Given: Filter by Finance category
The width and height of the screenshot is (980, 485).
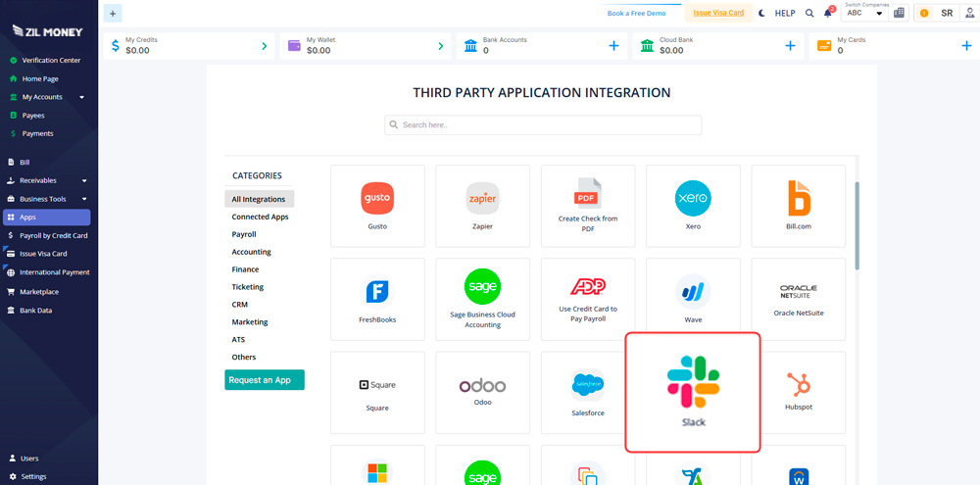Looking at the screenshot, I should [245, 269].
